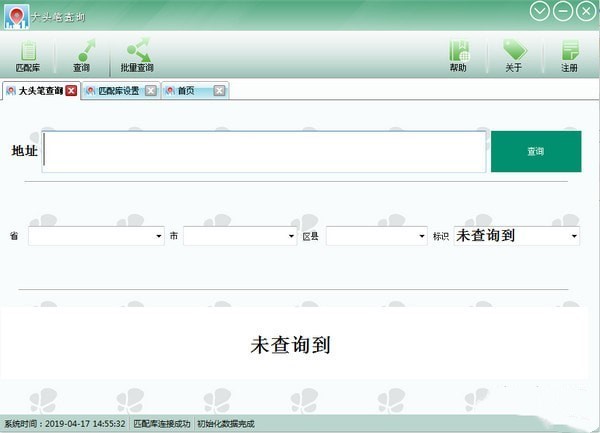Click the 关于 about tag icon
Image resolution: width=600 pixels, height=433 pixels.
point(514,54)
